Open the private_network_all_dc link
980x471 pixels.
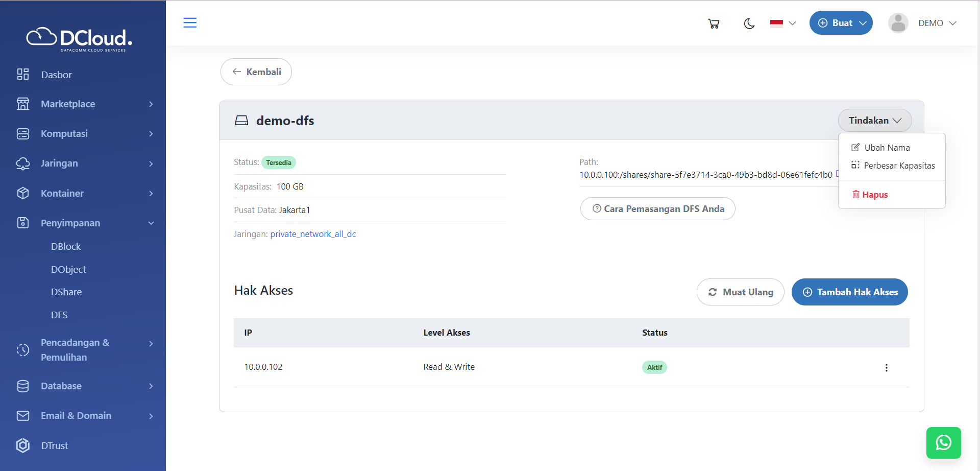(x=313, y=234)
